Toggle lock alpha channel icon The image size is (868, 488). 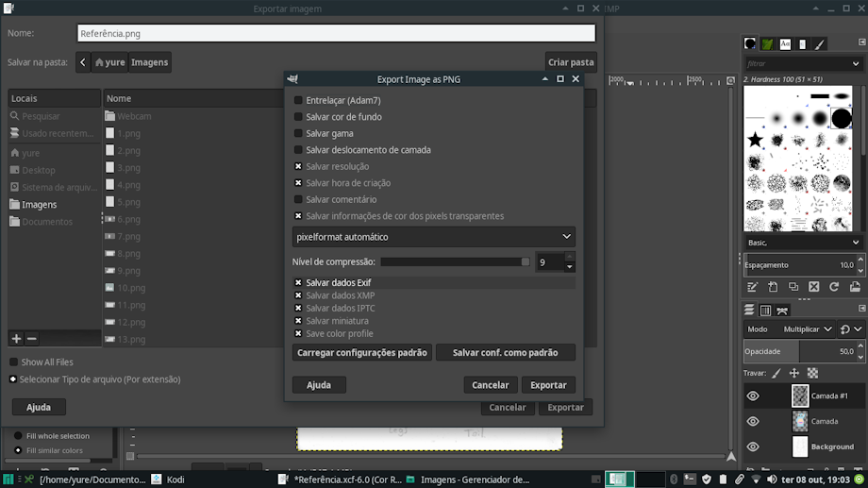pyautogui.click(x=812, y=374)
